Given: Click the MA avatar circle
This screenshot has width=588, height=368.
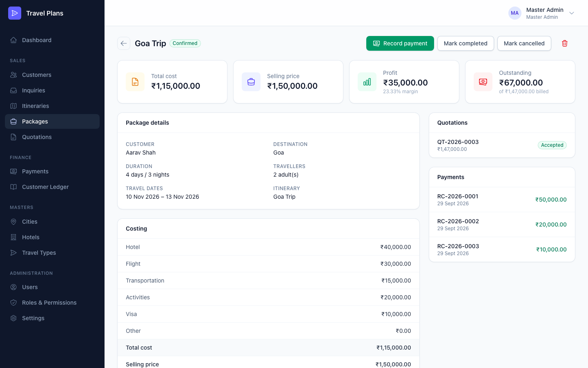Looking at the screenshot, I should (x=515, y=13).
